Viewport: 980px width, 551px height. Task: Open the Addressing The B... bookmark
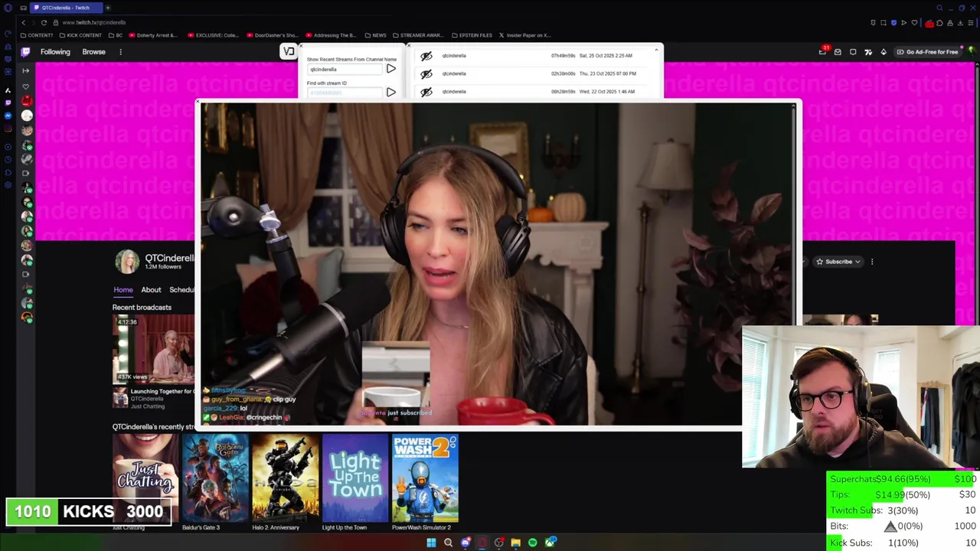click(332, 35)
